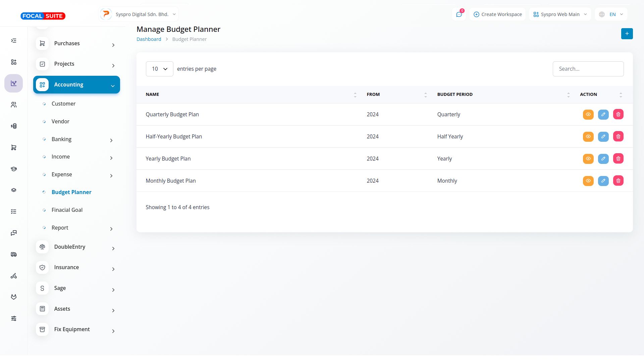Delete the Quarterly Budget Plan entry
Viewport: 644px width, 362px height.
(x=618, y=114)
